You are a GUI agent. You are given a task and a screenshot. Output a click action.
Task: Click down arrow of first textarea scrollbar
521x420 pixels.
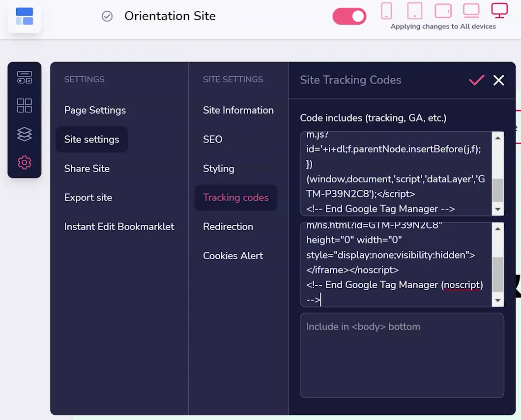point(498,209)
